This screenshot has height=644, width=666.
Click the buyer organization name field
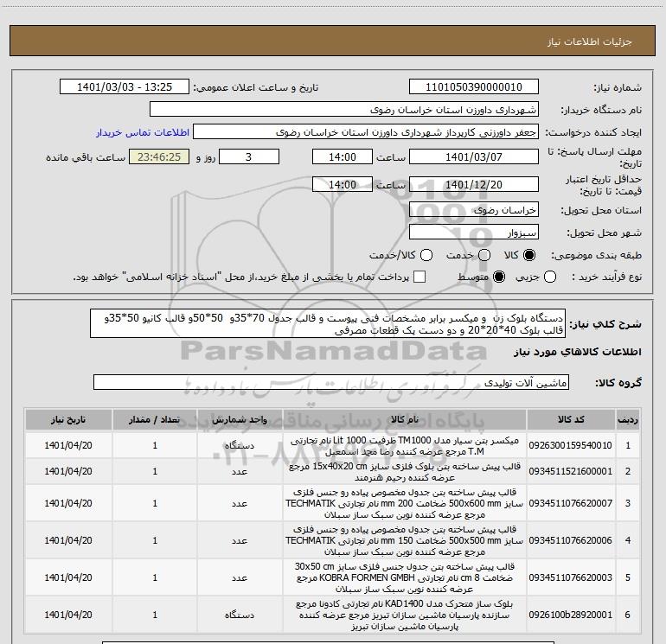pyautogui.click(x=344, y=110)
